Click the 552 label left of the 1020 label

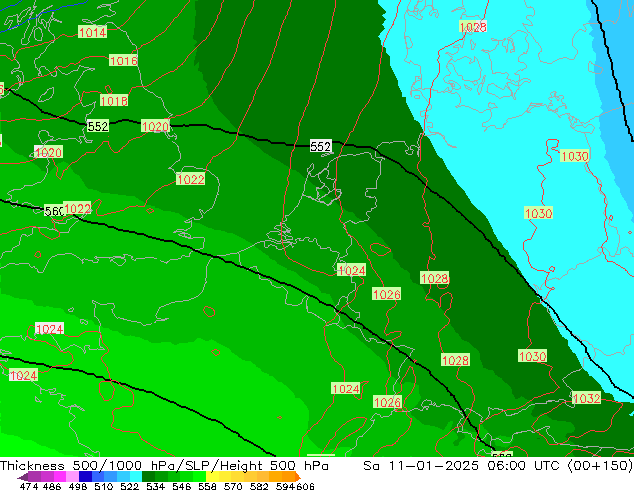click(x=98, y=126)
